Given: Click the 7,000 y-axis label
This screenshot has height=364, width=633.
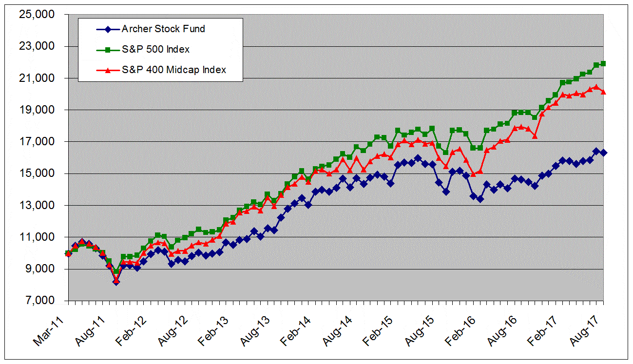Looking at the screenshot, I should 39,301.
